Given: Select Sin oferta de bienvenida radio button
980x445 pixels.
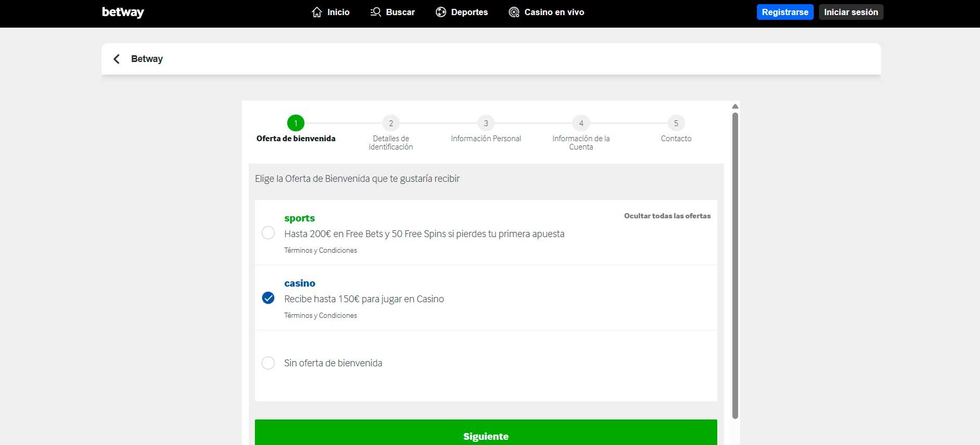Looking at the screenshot, I should click(268, 363).
